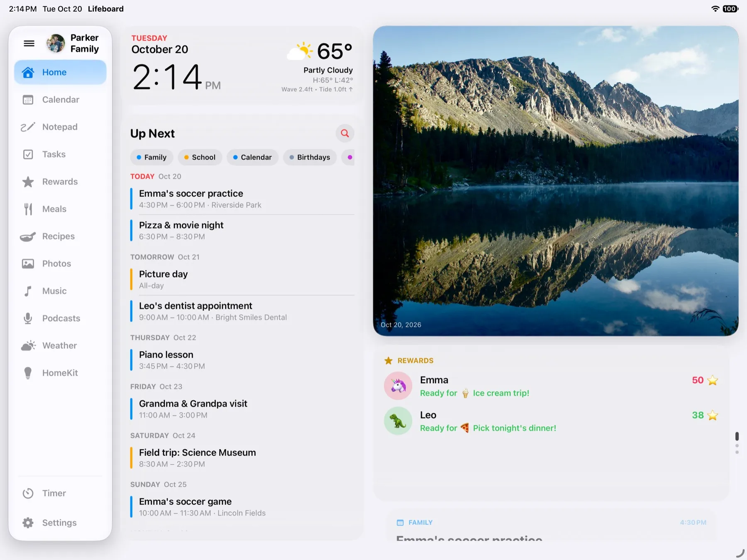Open Podcasts in the sidebar
Screen dimensions: 747x560
[x=60, y=318]
